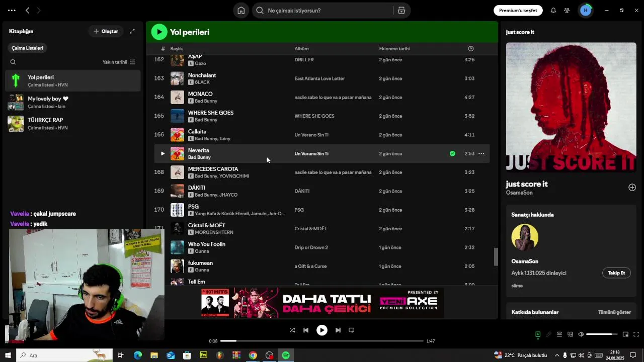Screen dimensions: 644x362
Task: Select the WHERE SHE GOES track title
Action: [x=211, y=113]
